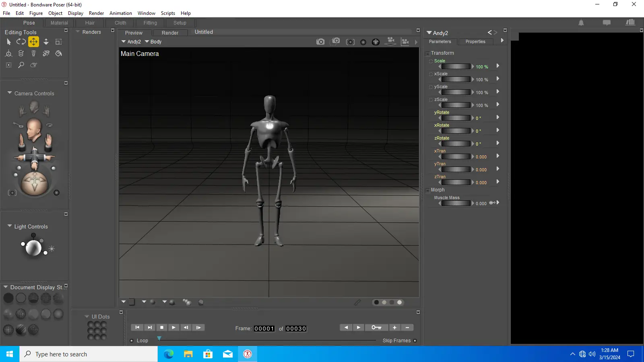
Task: Click the notification bell icon
Action: pyautogui.click(x=581, y=23)
